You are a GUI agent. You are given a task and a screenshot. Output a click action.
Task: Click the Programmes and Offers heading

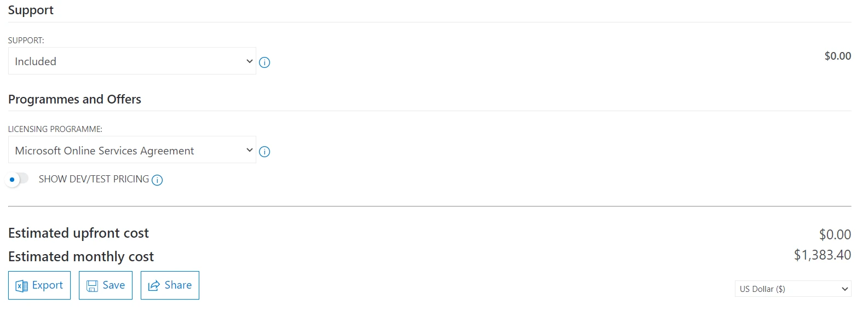[74, 99]
